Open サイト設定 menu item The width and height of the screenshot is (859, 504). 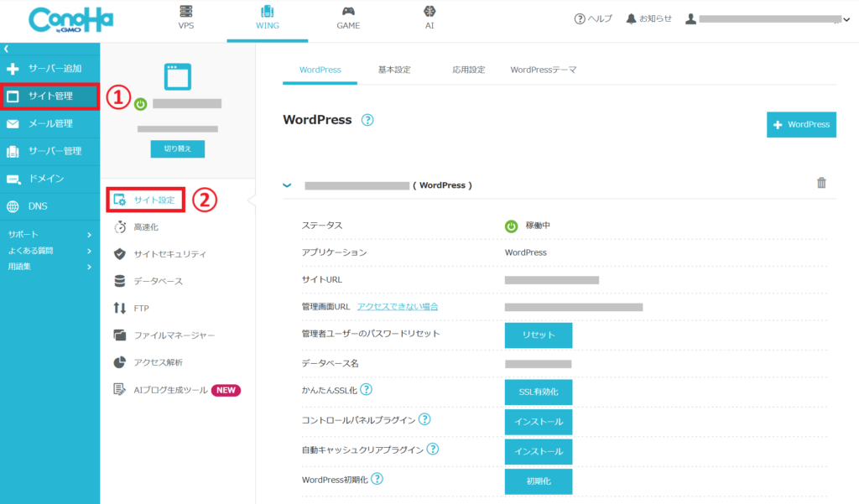pyautogui.click(x=145, y=200)
